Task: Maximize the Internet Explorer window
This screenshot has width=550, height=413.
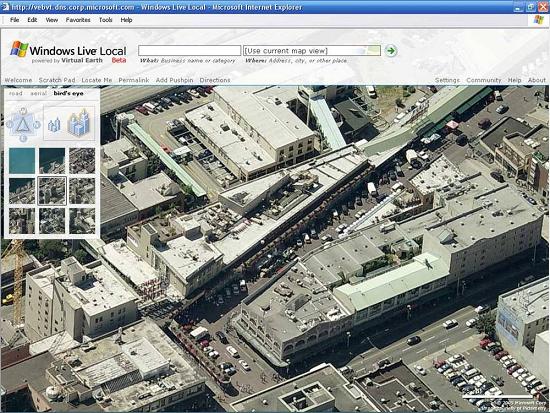Action: coord(531,7)
